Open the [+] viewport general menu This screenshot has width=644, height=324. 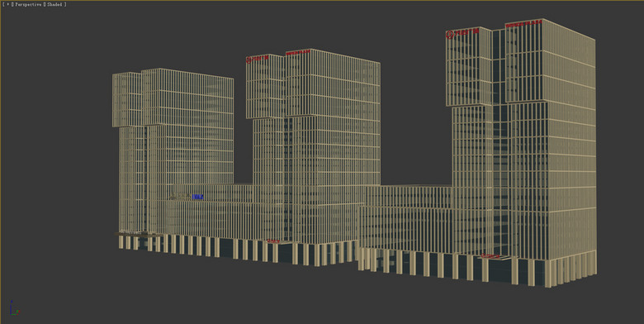tap(7, 4)
